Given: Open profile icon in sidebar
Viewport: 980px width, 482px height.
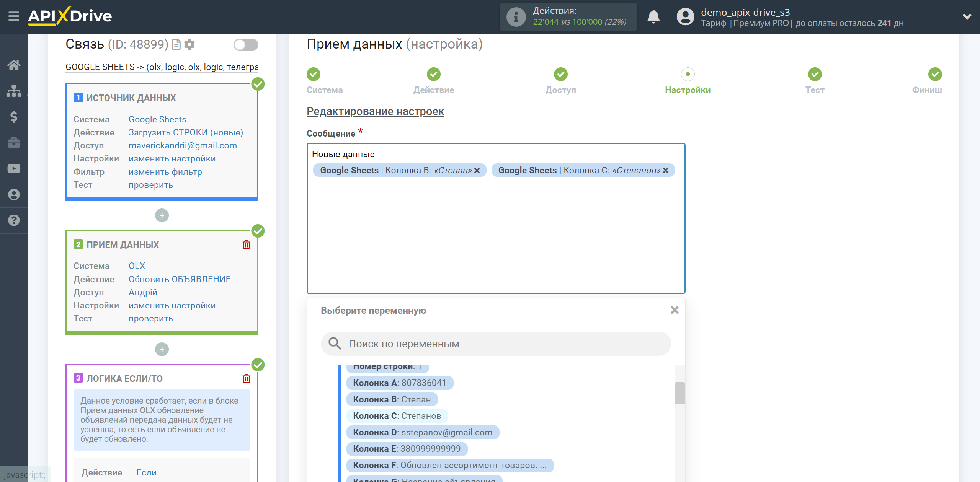Looking at the screenshot, I should (14, 194).
